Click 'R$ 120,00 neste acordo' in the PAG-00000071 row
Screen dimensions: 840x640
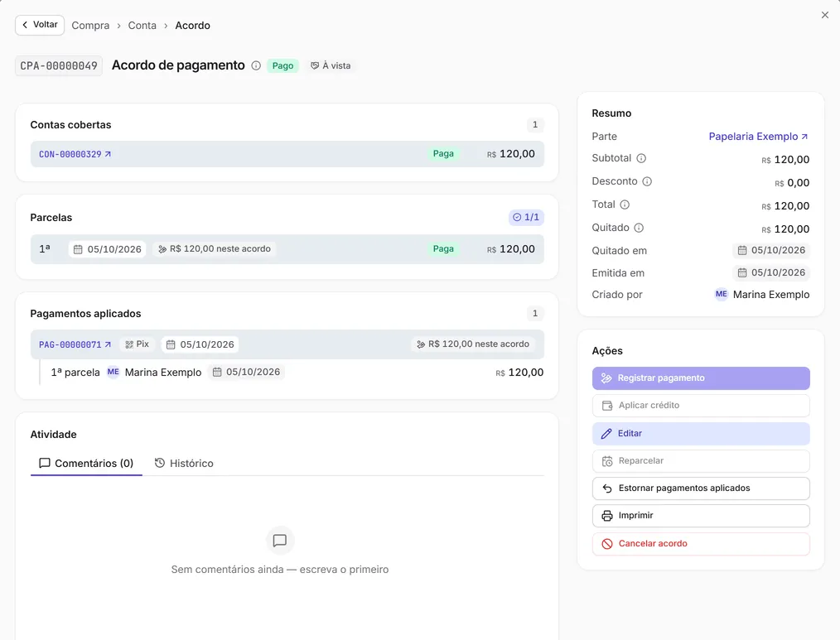coord(473,344)
